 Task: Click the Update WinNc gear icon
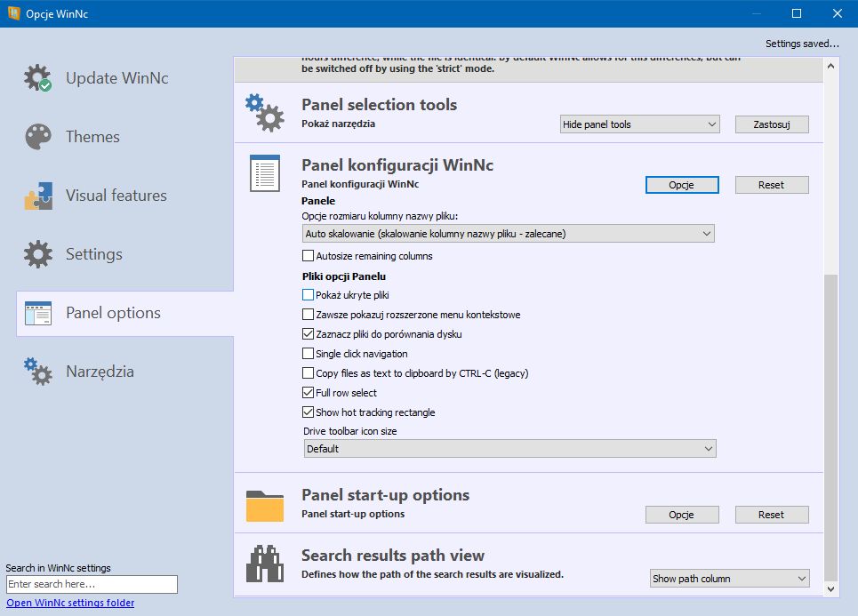[x=37, y=77]
